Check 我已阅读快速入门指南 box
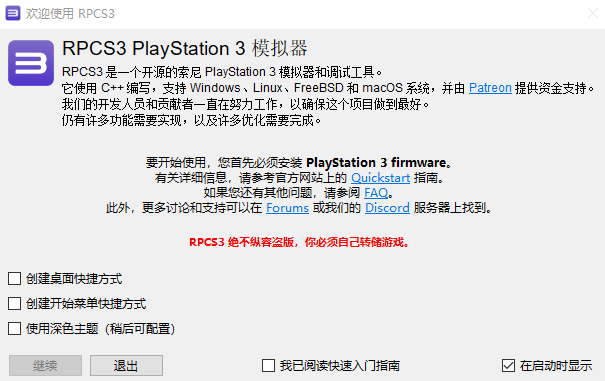 click(x=269, y=365)
